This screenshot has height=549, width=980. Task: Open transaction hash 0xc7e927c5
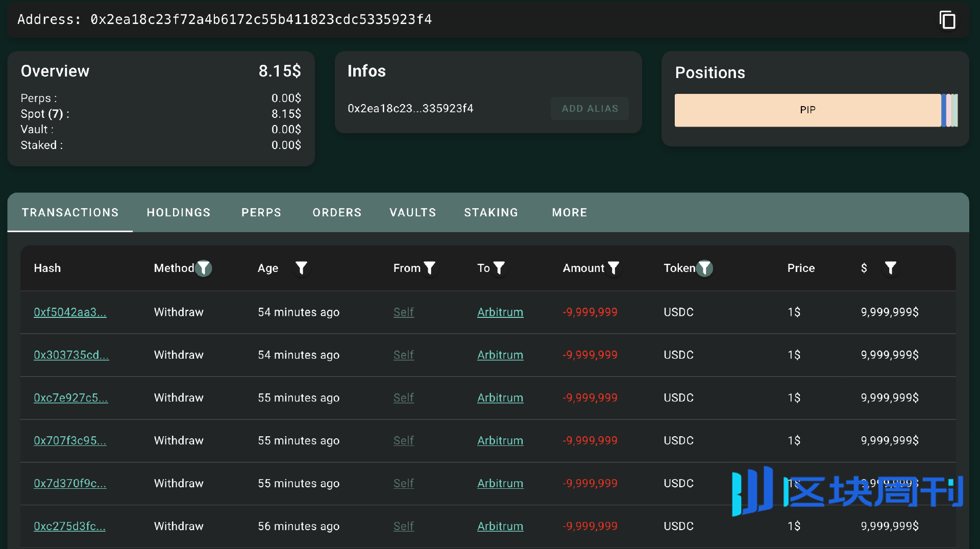(70, 398)
